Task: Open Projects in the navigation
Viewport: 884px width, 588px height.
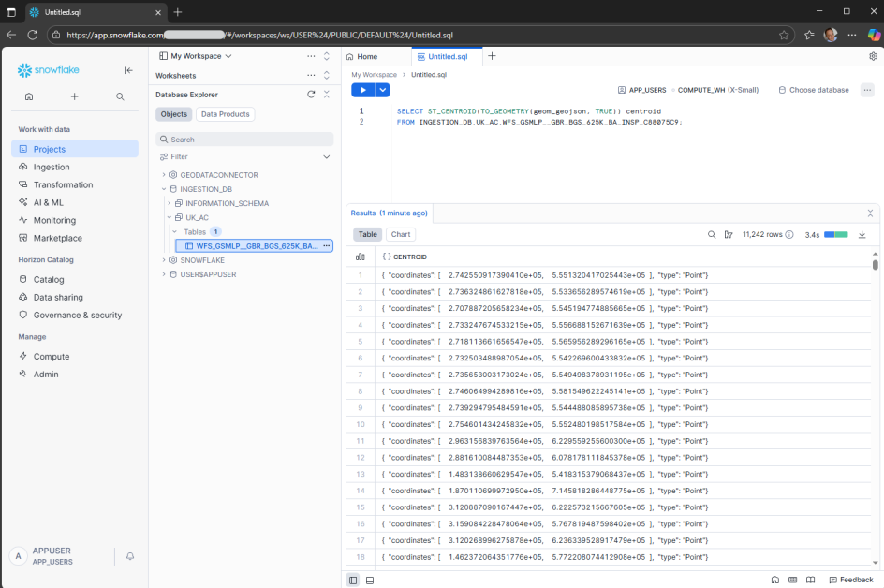Action: [74, 149]
